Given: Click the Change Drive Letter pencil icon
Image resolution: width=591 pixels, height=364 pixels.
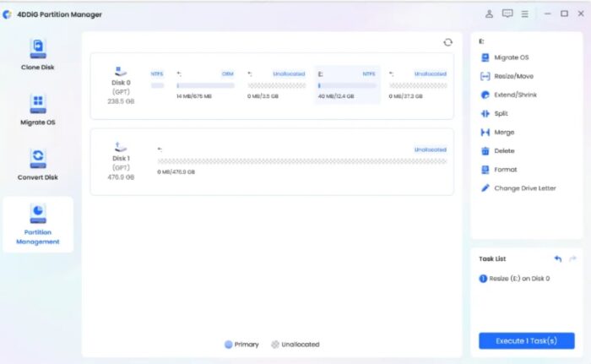Looking at the screenshot, I should click(x=485, y=187).
